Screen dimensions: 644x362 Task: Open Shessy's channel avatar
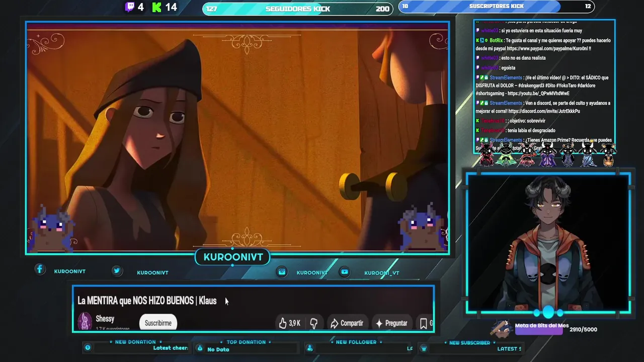click(x=85, y=321)
